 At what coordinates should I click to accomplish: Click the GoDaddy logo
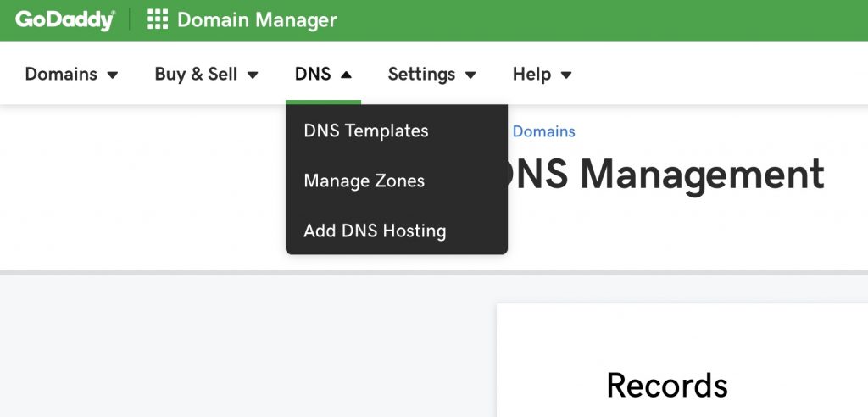click(64, 20)
